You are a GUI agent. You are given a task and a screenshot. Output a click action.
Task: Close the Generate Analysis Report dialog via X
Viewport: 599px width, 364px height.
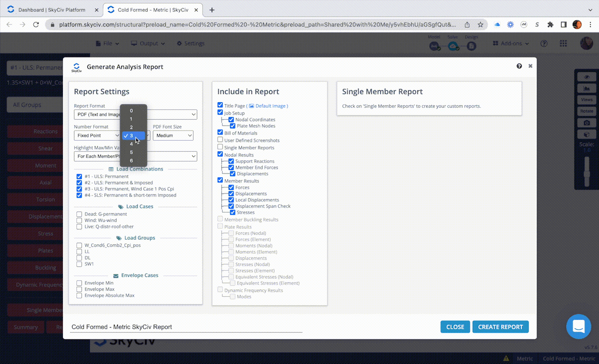(x=530, y=66)
